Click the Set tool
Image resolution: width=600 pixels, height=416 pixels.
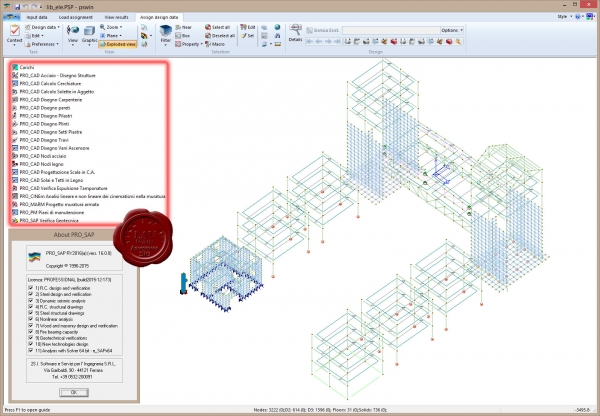pyautogui.click(x=247, y=36)
